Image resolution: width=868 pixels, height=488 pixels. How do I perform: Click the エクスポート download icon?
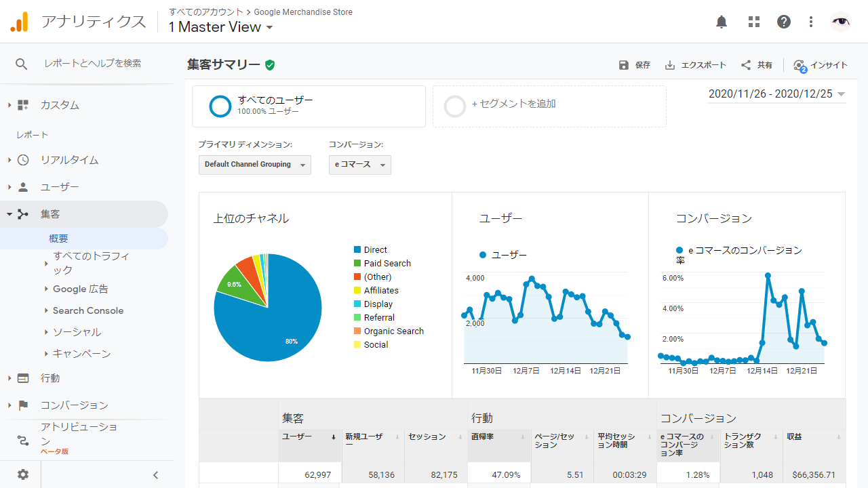[x=670, y=65]
